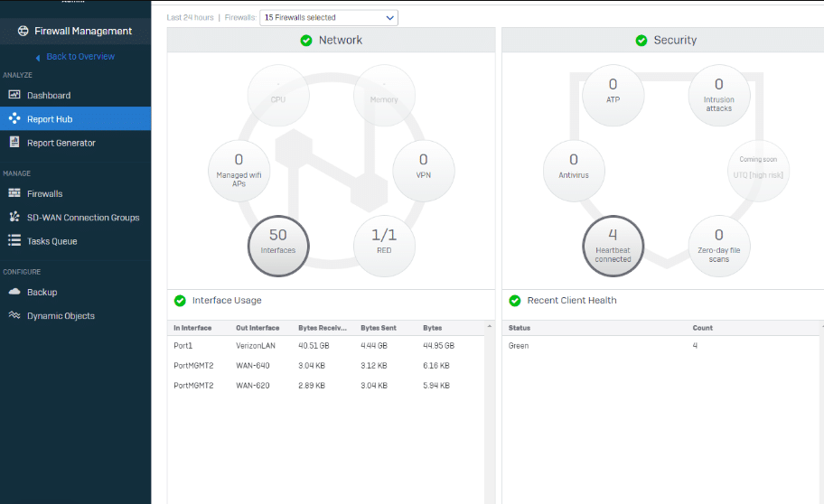Select the 1/1 RED widget
Image resolution: width=824 pixels, height=504 pixels.
(x=384, y=246)
